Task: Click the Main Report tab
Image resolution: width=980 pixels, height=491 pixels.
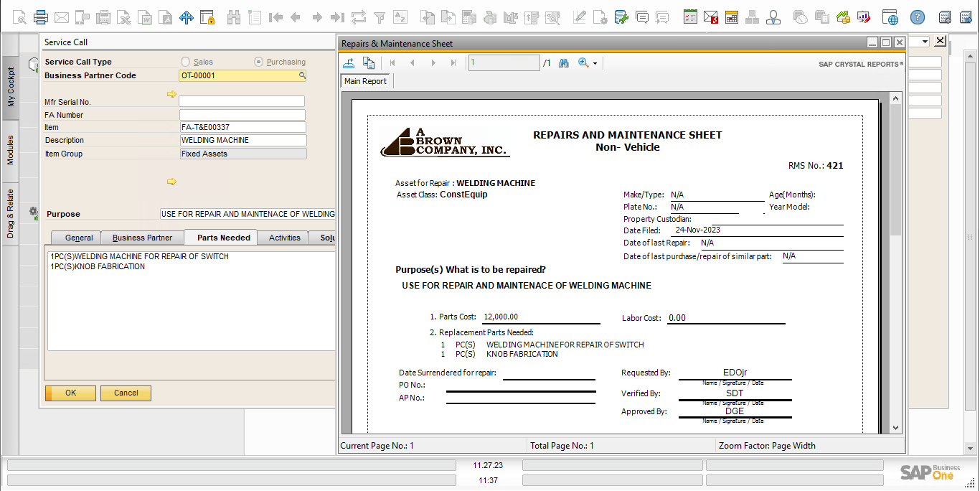Action: [365, 81]
